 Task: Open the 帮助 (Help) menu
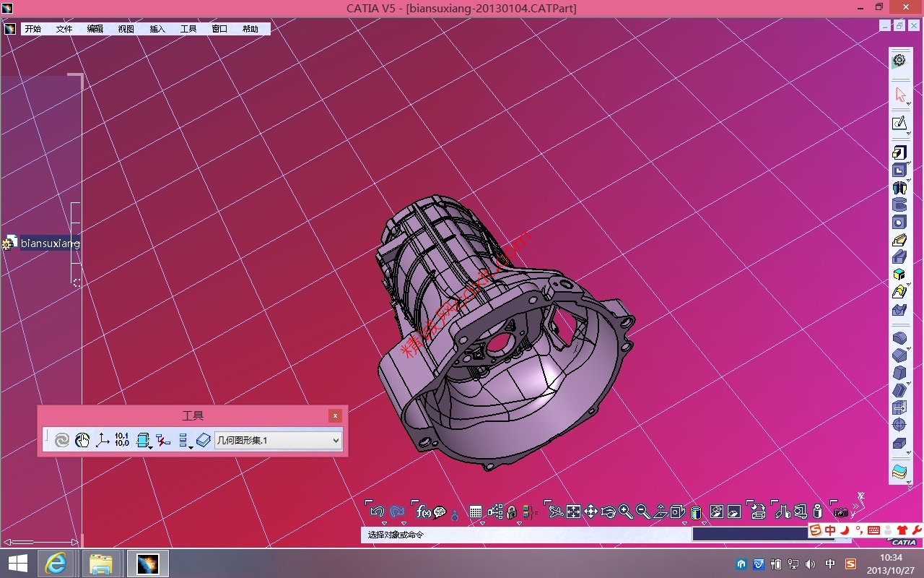pos(250,29)
